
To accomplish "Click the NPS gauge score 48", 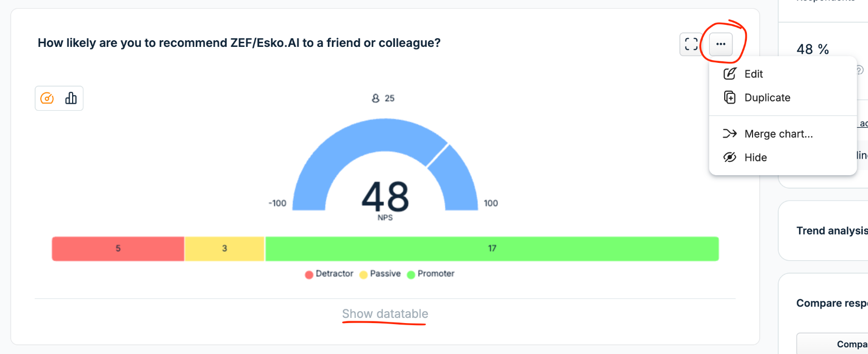I will (x=386, y=197).
